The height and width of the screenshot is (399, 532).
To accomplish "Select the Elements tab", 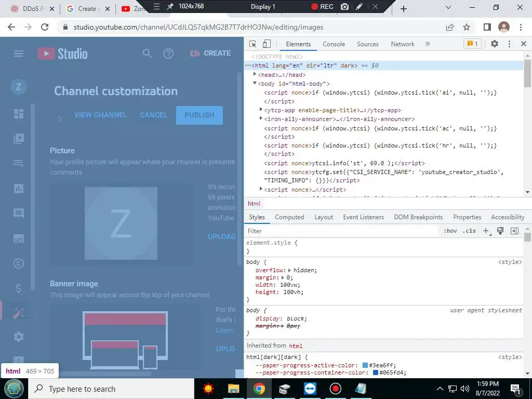I will [x=298, y=44].
